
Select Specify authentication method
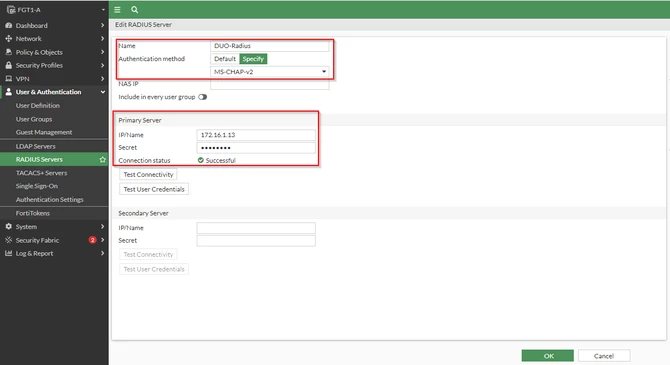(x=253, y=59)
